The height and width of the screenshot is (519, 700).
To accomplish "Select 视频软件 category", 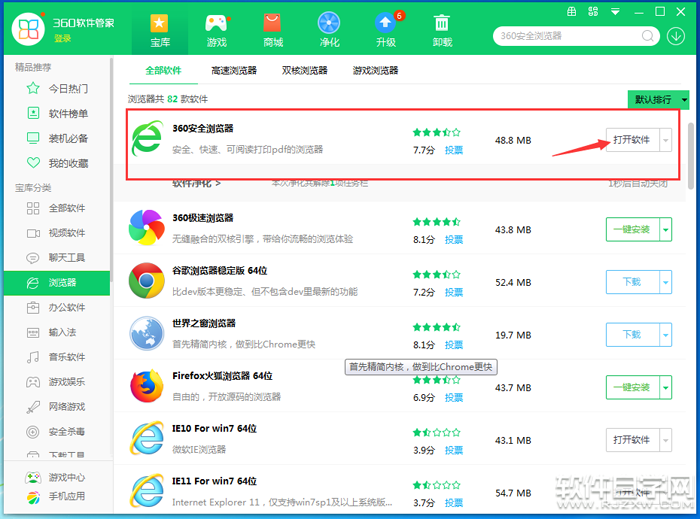I will click(57, 233).
